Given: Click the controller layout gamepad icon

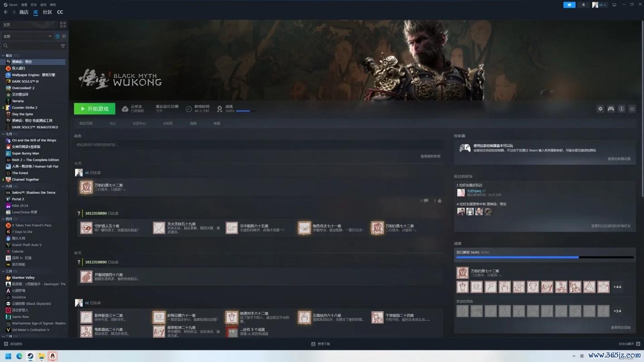Looking at the screenshot, I should click(611, 109).
